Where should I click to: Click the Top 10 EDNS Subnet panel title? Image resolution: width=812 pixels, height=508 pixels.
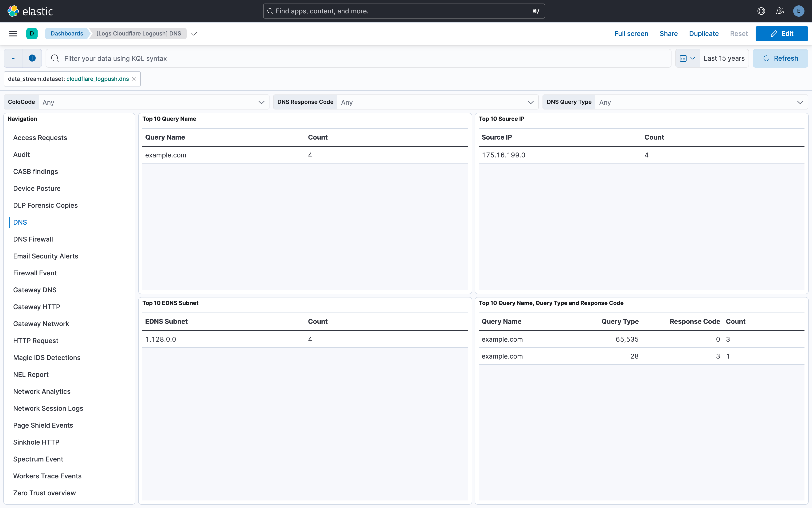170,303
